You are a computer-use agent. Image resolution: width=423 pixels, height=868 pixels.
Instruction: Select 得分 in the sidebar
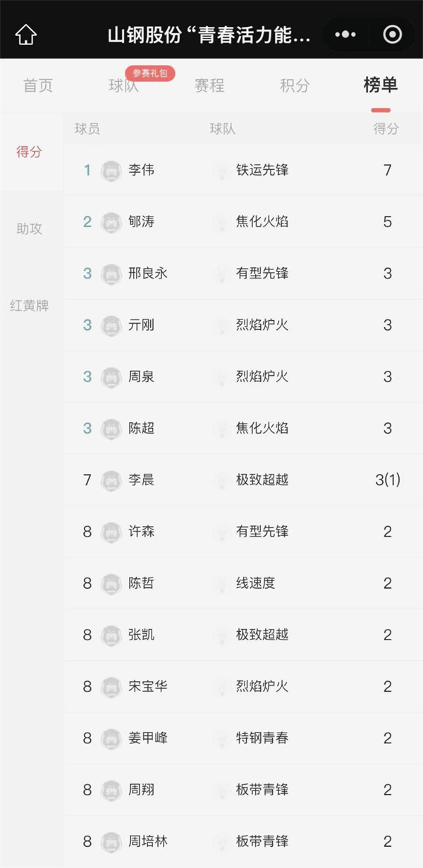(x=30, y=152)
